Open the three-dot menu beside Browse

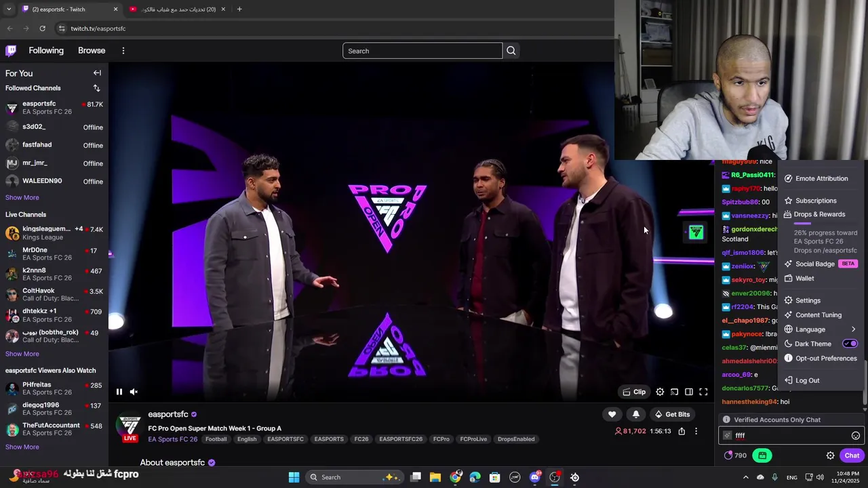123,51
